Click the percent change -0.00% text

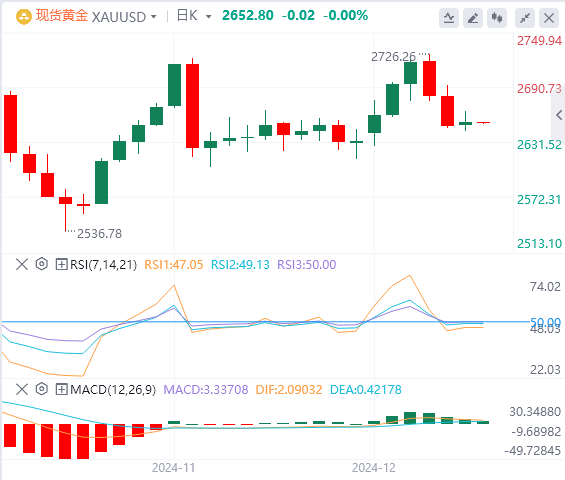346,15
